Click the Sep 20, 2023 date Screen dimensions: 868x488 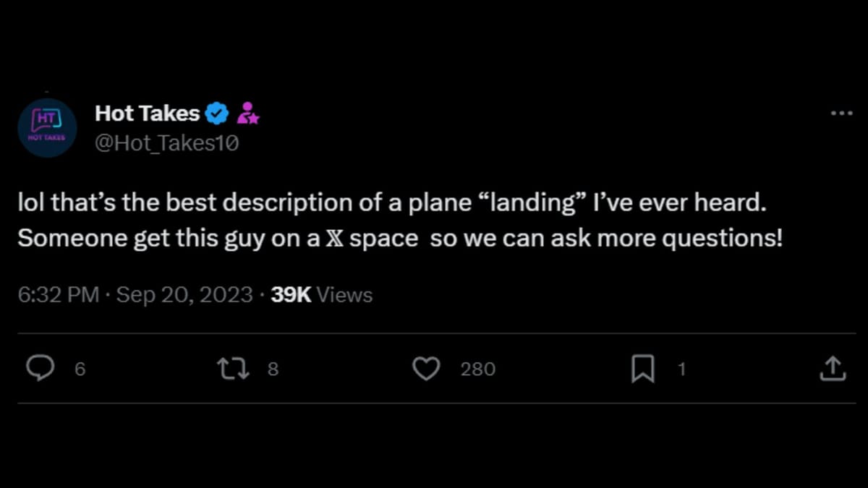[x=184, y=295]
